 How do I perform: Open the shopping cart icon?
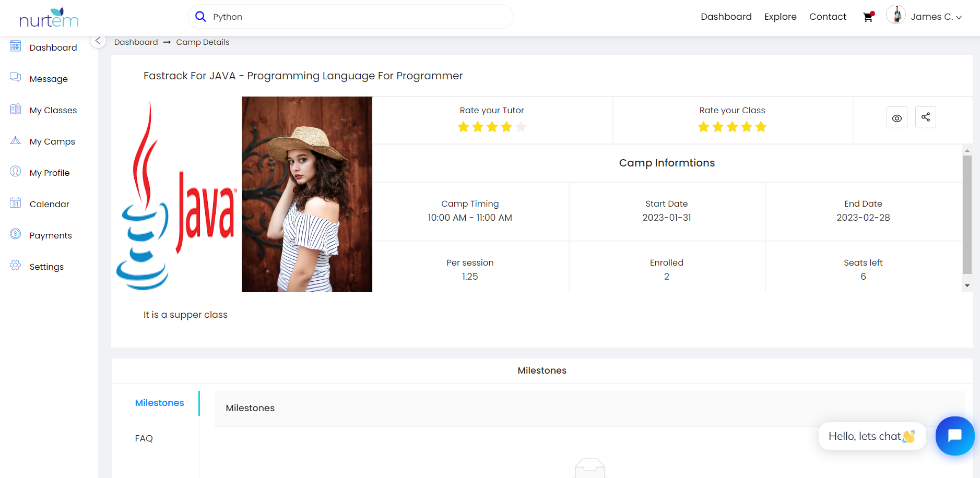(x=868, y=17)
